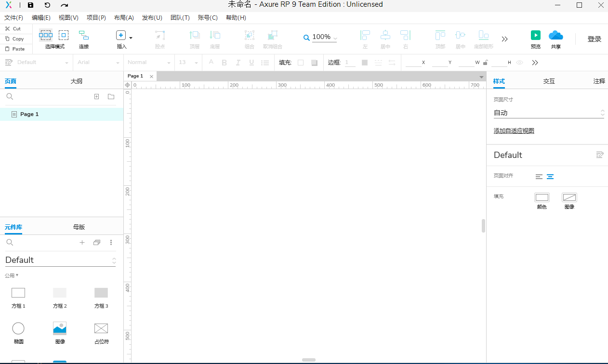
Task: Activate 选择模式 intersected selection mode
Action: point(46,35)
